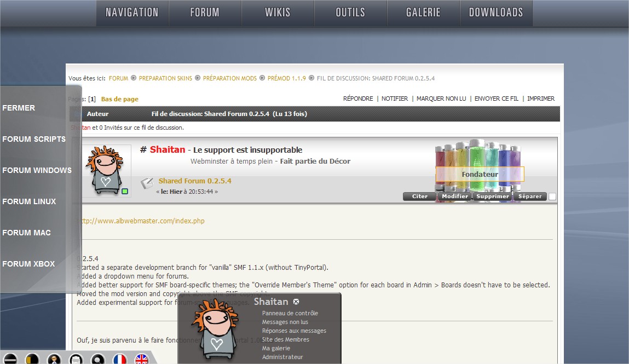Choose Messages non lus in user popup

tap(285, 322)
